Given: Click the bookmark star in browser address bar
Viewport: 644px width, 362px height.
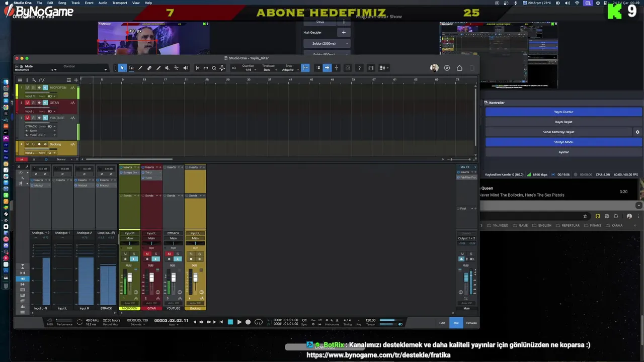Looking at the screenshot, I should [585, 216].
